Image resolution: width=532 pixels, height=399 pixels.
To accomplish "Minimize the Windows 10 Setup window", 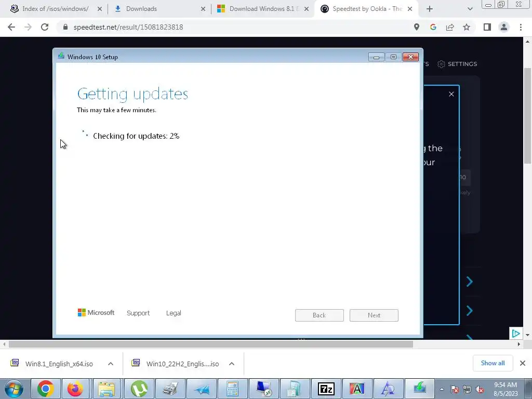I will click(376, 57).
